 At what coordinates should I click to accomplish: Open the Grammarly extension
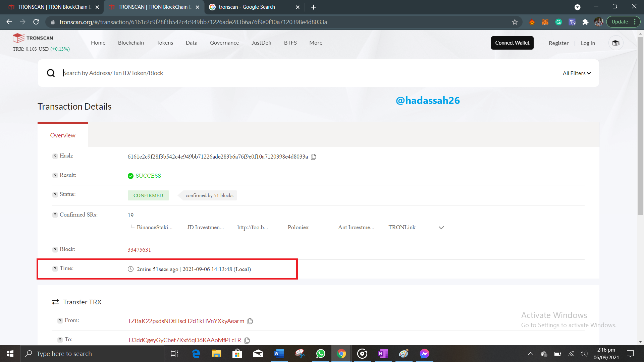pyautogui.click(x=558, y=22)
